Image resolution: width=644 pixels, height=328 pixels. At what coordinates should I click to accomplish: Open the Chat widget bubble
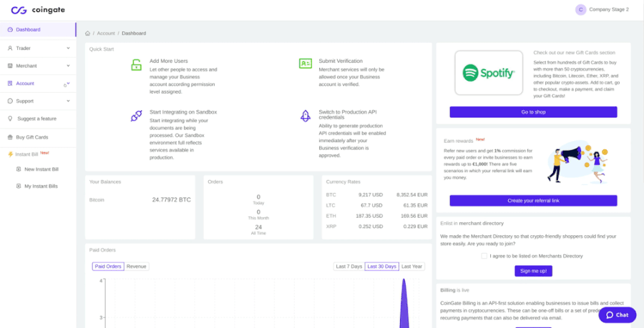point(618,315)
